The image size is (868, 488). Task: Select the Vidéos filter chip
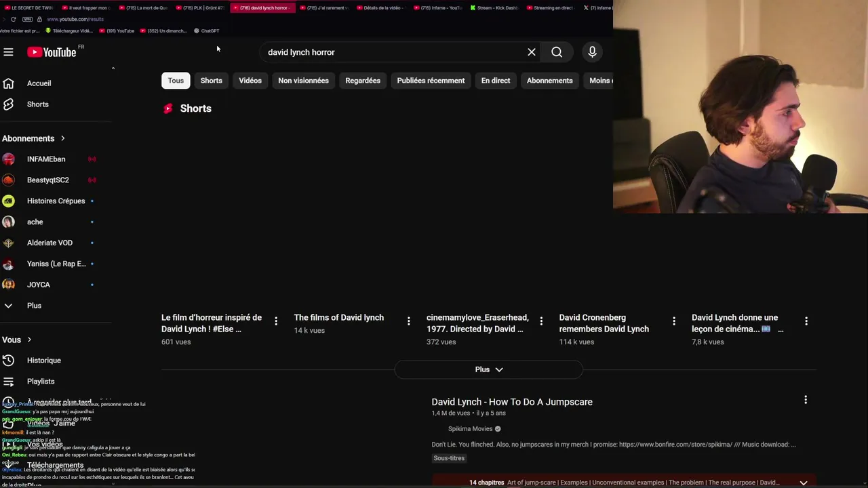click(x=250, y=81)
